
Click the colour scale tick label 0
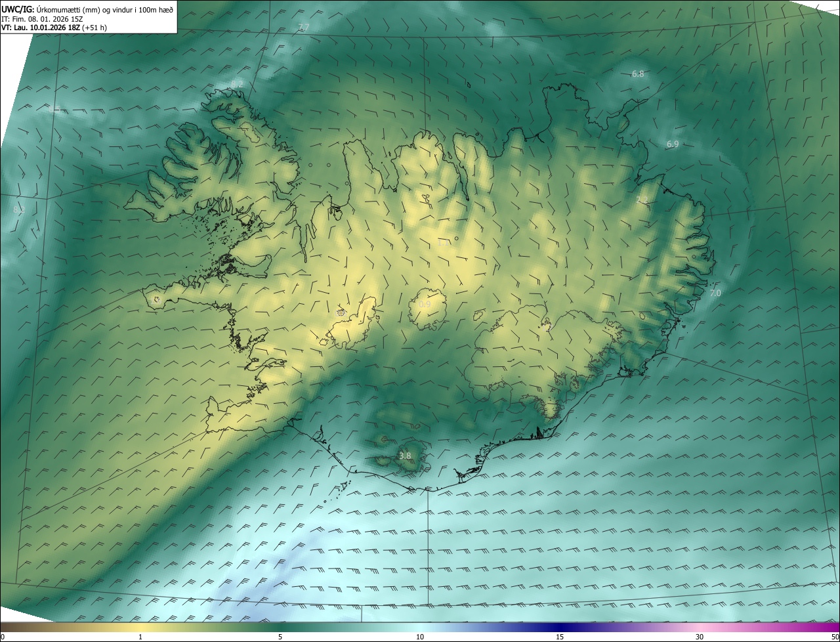tap(3, 637)
